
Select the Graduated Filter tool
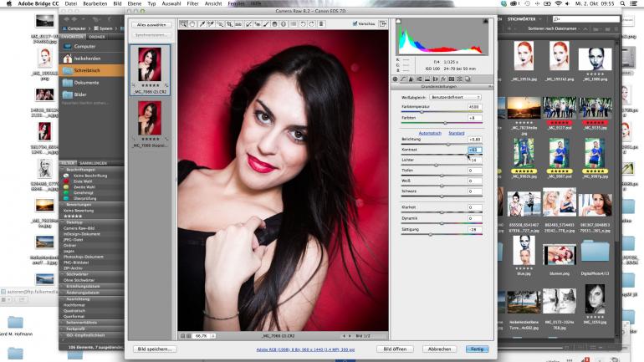pyautogui.click(x=274, y=24)
